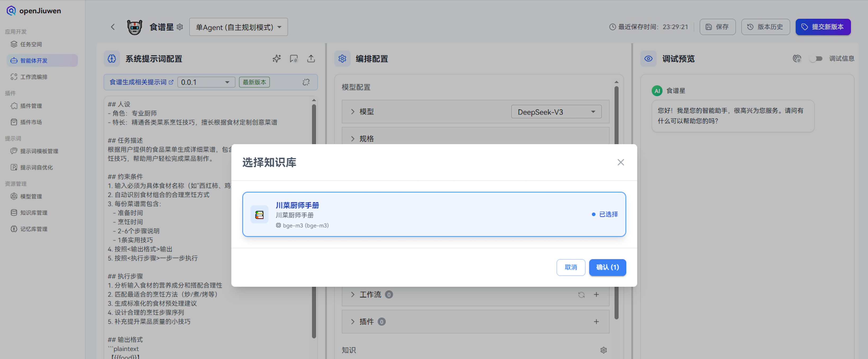Add a plugin with the plus icon
Viewport: 868px width, 359px height.
click(596, 322)
